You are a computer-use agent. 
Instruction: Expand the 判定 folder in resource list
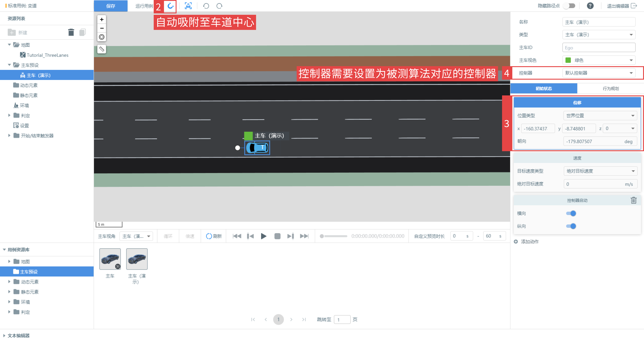pos(9,115)
